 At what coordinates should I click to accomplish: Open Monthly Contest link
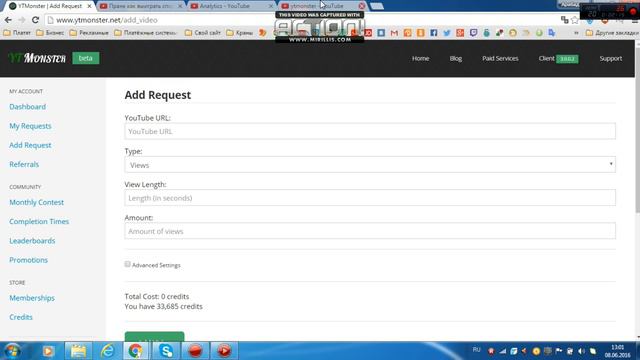(36, 202)
